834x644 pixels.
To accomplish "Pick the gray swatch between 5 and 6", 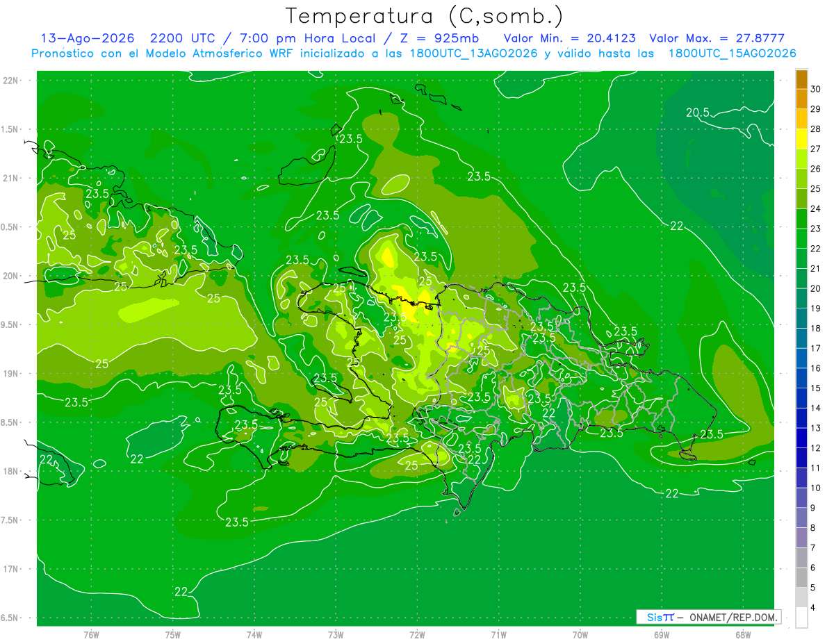I will [802, 577].
